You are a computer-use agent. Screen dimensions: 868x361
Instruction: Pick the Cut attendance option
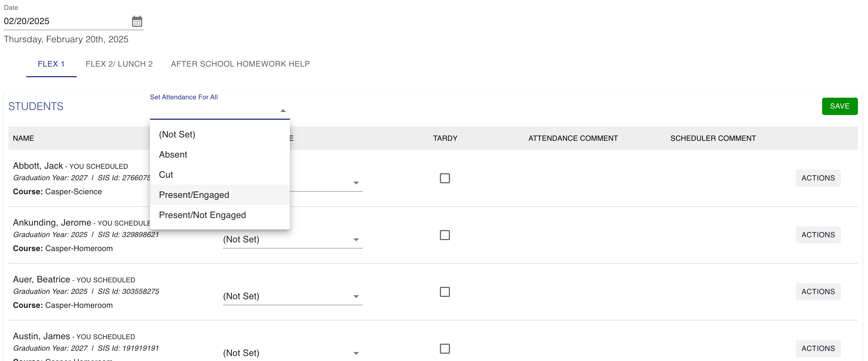click(166, 175)
